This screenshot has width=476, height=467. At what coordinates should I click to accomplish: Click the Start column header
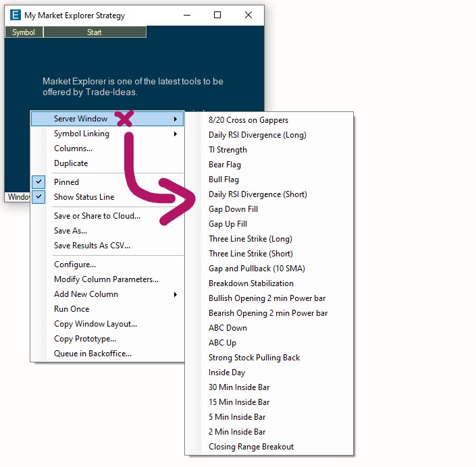(x=95, y=32)
